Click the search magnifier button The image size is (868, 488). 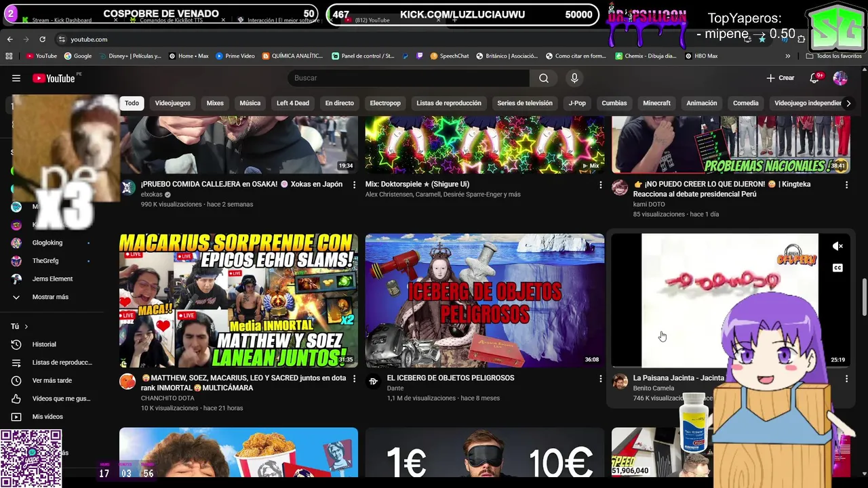coord(544,78)
